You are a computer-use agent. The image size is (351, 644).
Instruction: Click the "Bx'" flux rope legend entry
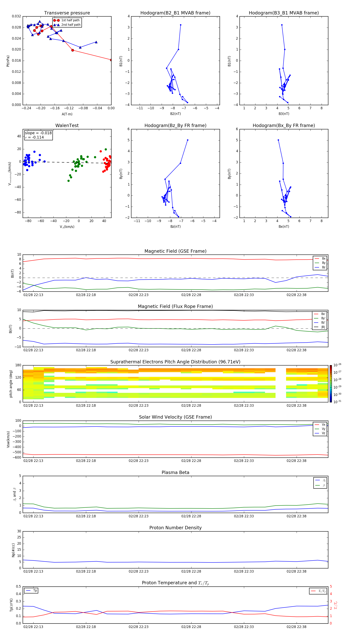pos(320,314)
